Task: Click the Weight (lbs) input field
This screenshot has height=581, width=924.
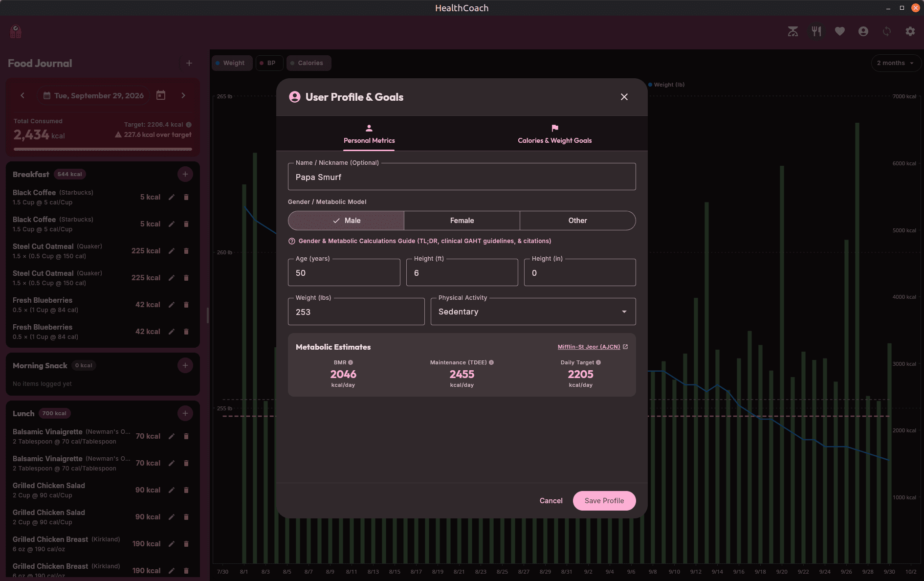Action: pyautogui.click(x=356, y=312)
